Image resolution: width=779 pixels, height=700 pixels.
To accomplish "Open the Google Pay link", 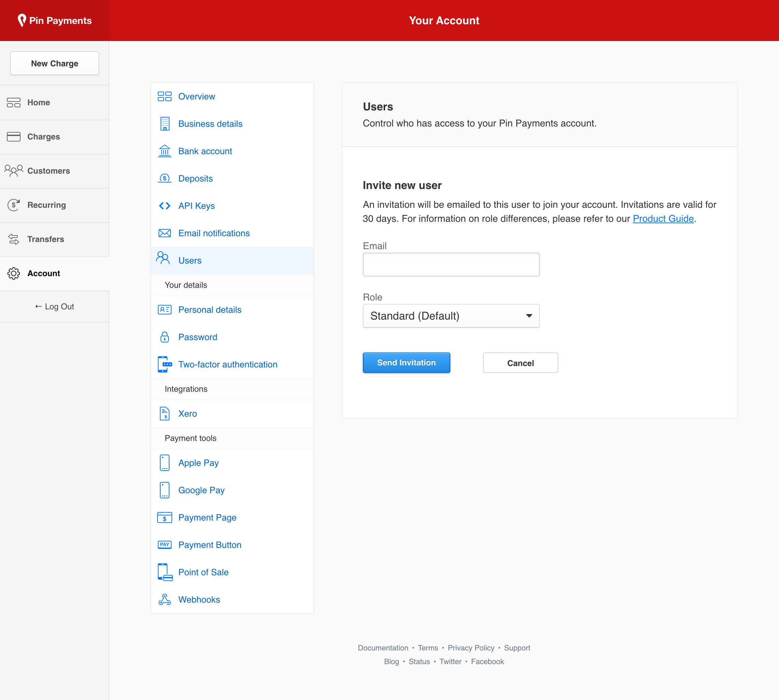I will [202, 490].
